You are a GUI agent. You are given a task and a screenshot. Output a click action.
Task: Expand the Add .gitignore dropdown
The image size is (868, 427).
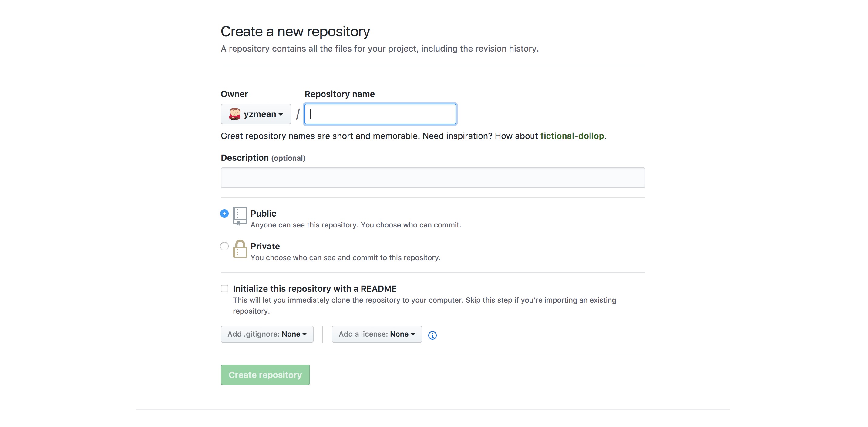(267, 334)
